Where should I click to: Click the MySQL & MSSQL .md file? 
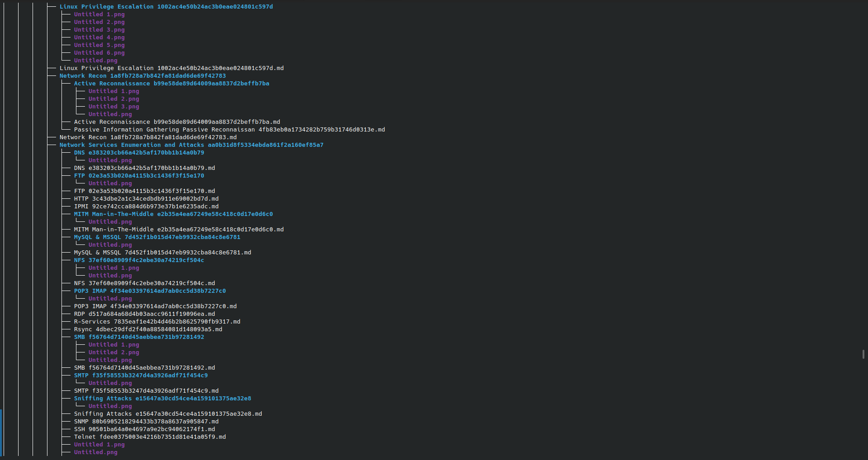pos(163,253)
